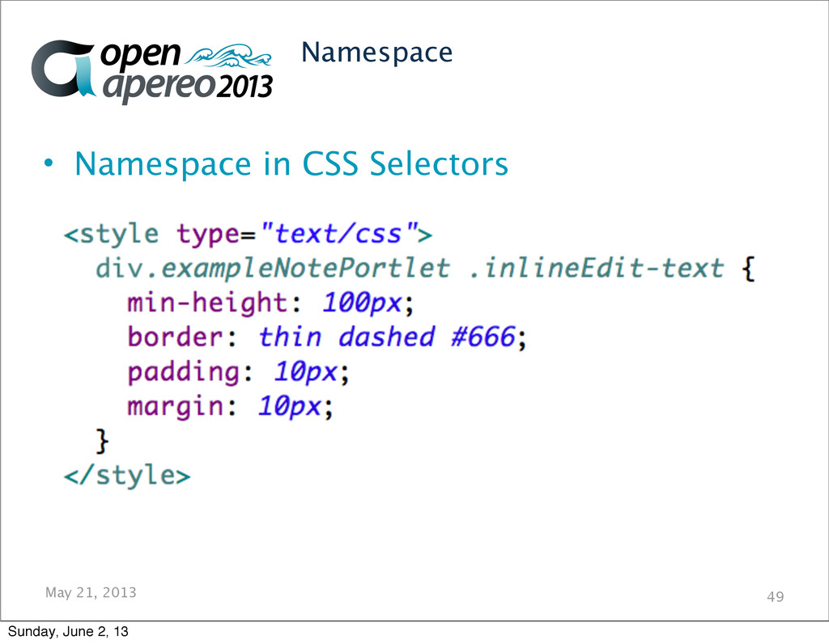Click the Open Apereo 2013 logo
829x644 pixels.
click(x=151, y=72)
